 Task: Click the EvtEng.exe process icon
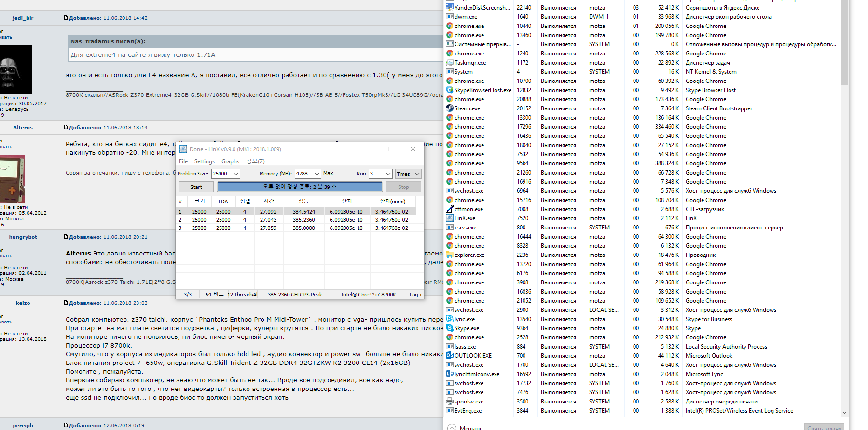point(450,411)
